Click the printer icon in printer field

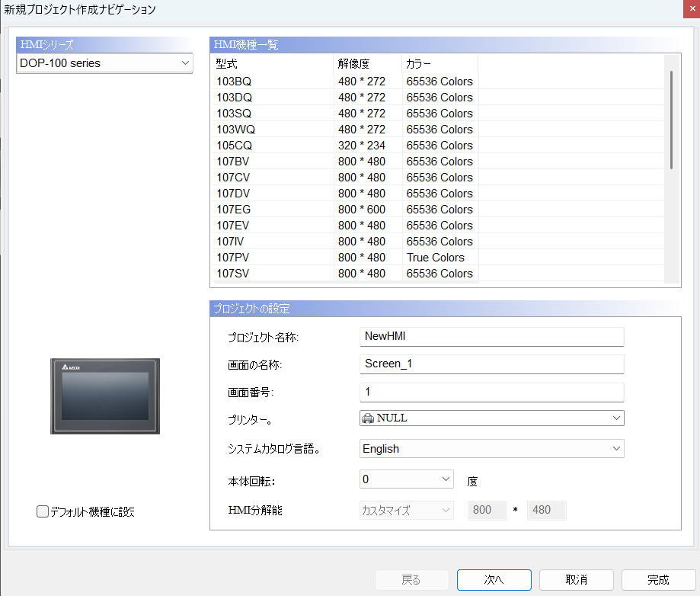[368, 418]
